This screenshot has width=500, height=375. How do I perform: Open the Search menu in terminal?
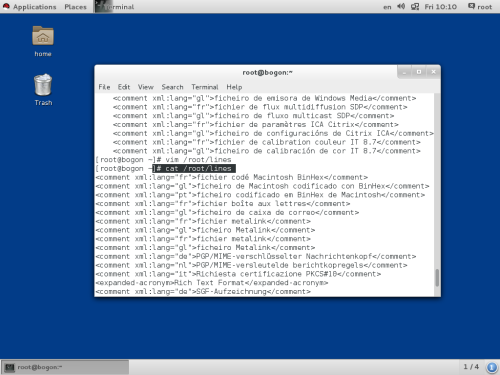click(172, 87)
